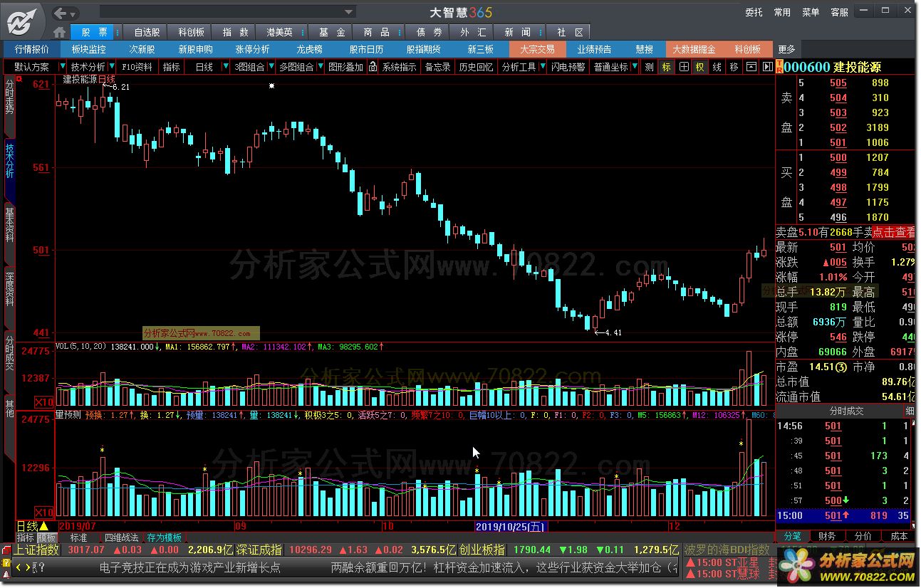The image size is (921, 588).
Task: Open the 大数据掘金 tab
Action: (x=694, y=49)
